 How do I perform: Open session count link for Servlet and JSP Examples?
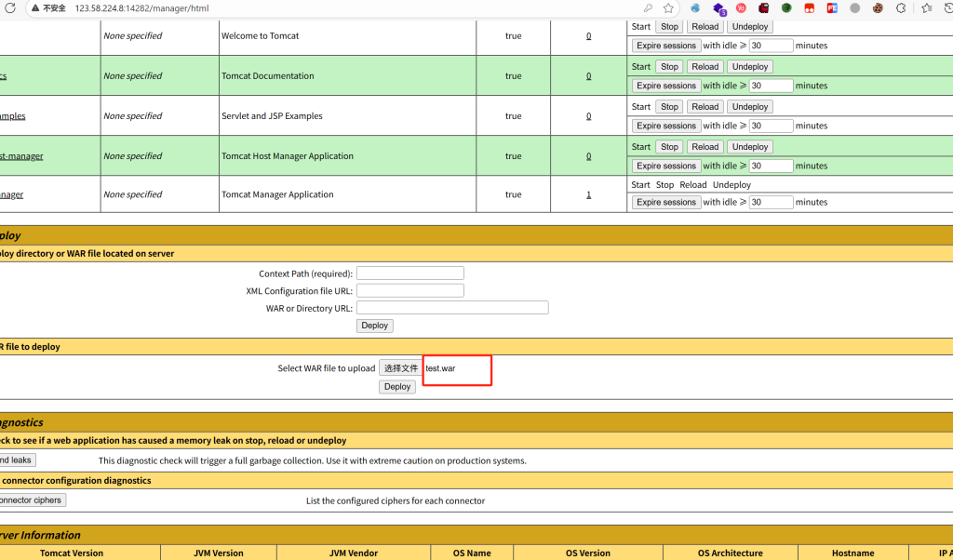588,116
